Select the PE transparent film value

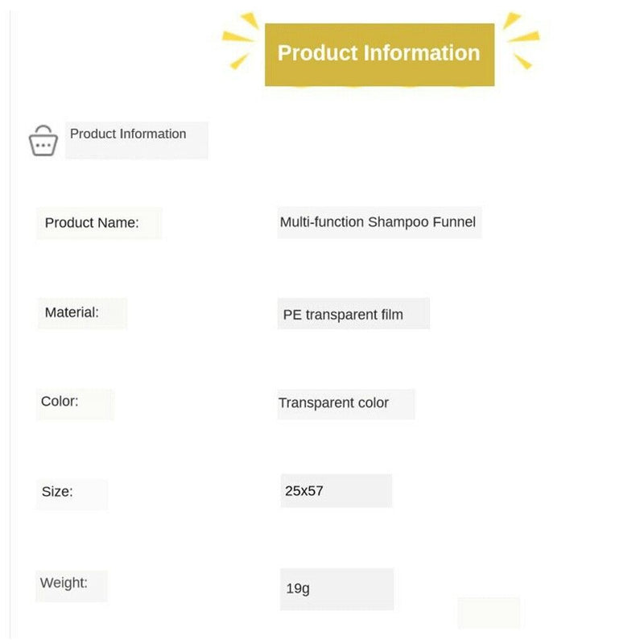(343, 314)
